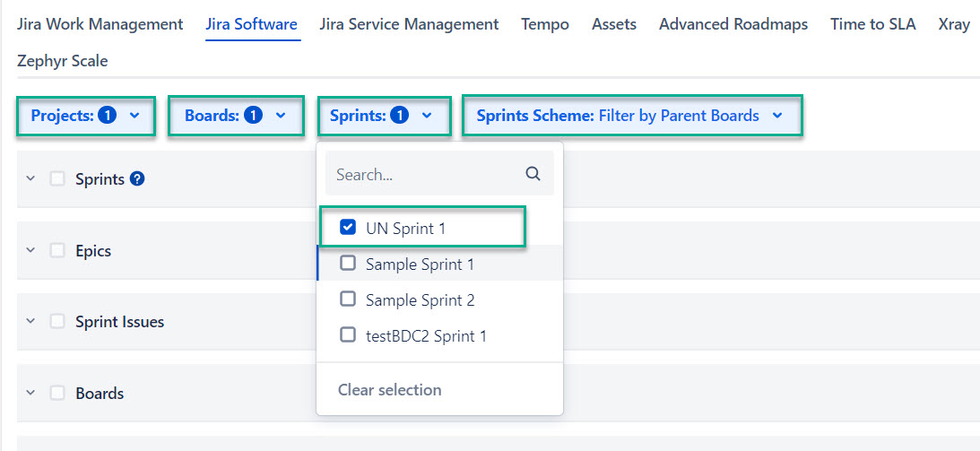This screenshot has width=980, height=451.
Task: Switch to Jira Work Management tab
Action: pos(100,24)
